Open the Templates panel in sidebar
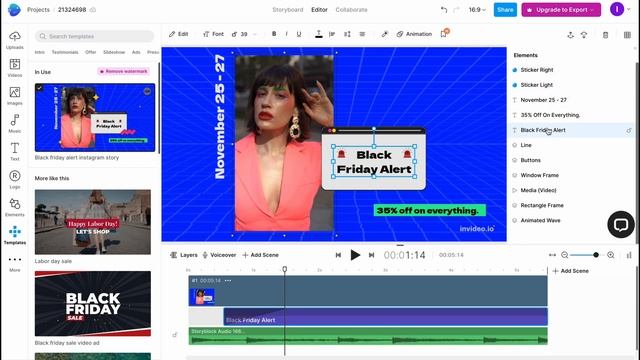The image size is (640, 360). pos(15,236)
